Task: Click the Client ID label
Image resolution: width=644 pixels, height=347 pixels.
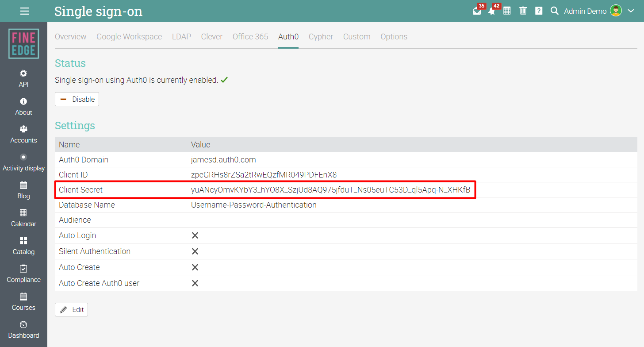Action: pos(73,175)
